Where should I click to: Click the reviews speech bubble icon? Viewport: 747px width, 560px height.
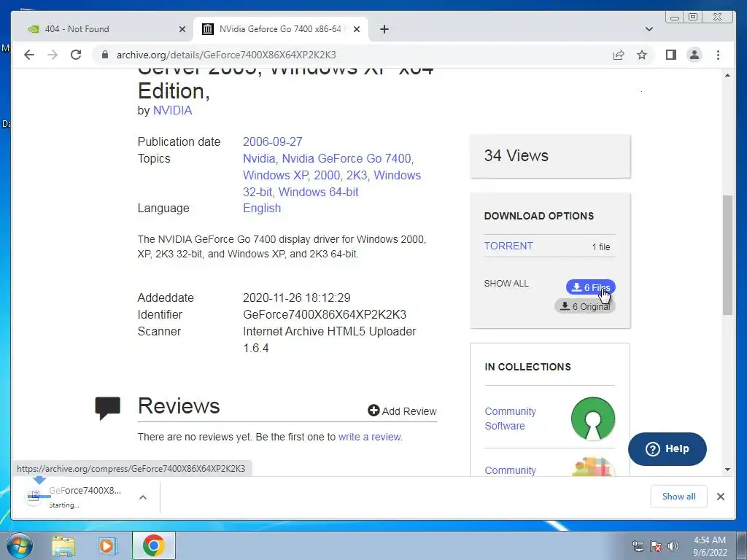108,408
